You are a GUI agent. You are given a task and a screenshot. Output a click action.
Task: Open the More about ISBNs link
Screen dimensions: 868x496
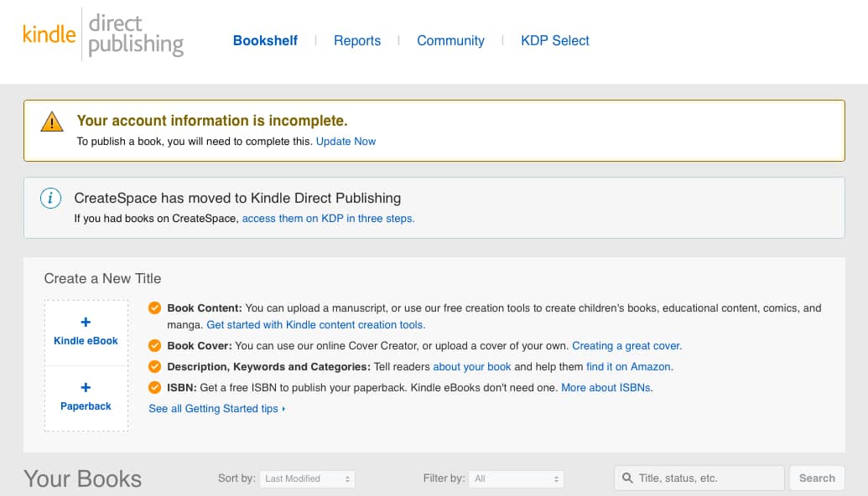[606, 388]
